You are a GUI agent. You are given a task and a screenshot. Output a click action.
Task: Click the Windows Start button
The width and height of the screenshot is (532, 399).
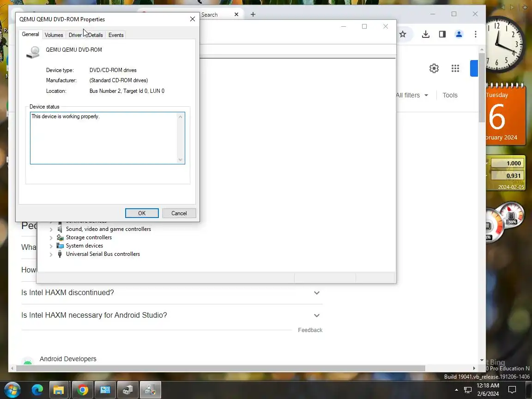click(x=12, y=390)
